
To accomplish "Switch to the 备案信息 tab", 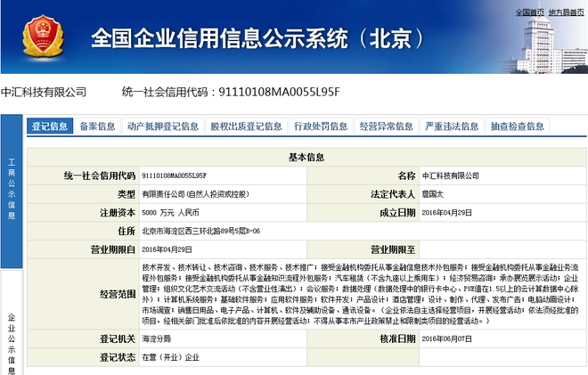I will point(97,126).
